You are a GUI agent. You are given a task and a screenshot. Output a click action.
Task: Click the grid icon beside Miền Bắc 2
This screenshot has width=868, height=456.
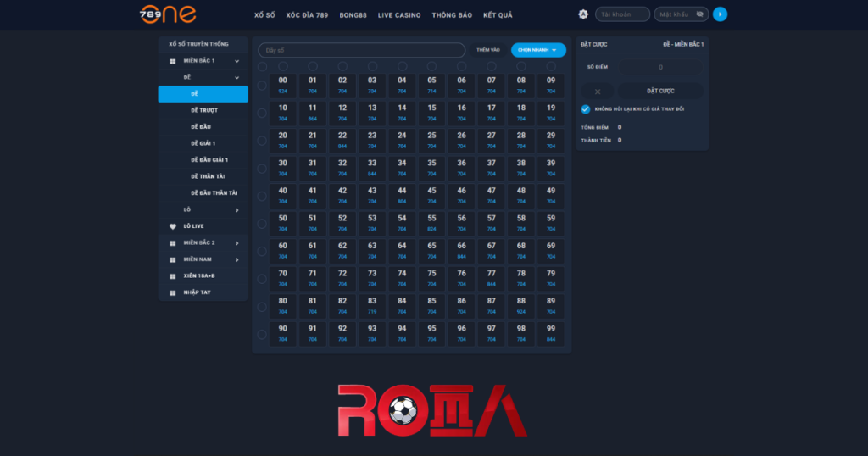click(173, 243)
